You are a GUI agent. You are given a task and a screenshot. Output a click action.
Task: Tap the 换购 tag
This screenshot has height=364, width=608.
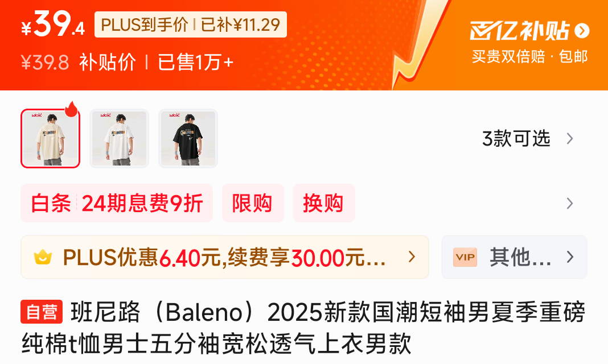(324, 203)
